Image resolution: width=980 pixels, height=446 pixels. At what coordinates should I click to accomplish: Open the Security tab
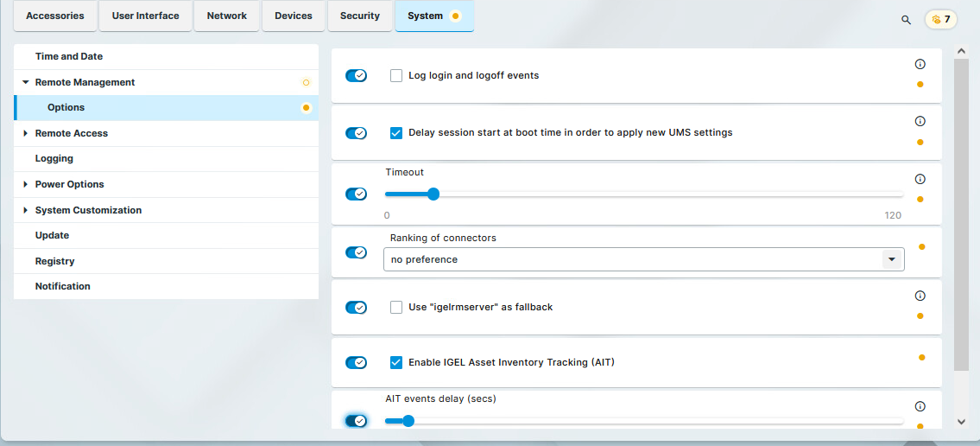359,16
